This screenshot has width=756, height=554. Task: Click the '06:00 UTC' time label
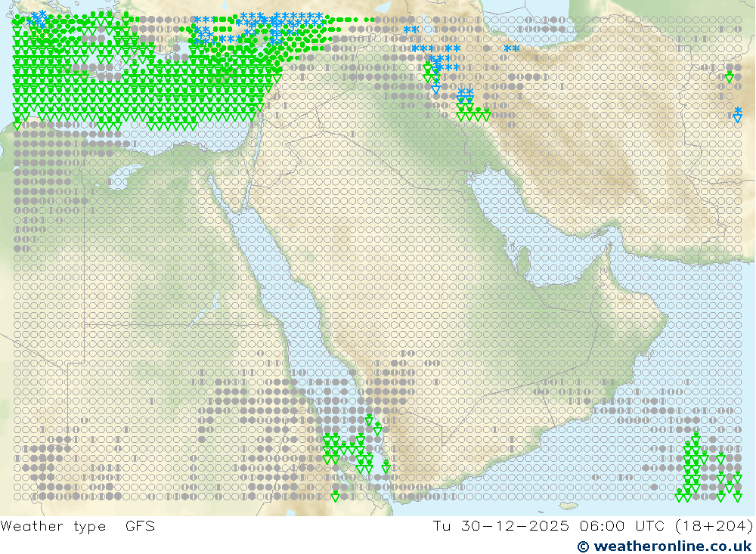coord(624,525)
